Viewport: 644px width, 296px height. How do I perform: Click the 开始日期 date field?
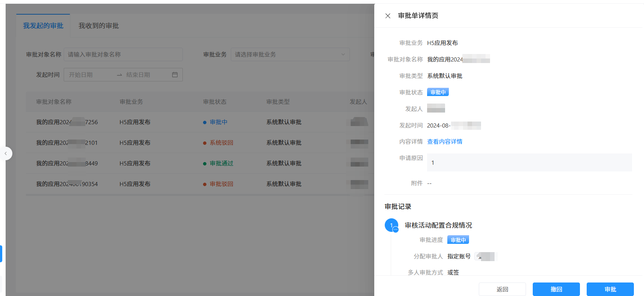90,75
